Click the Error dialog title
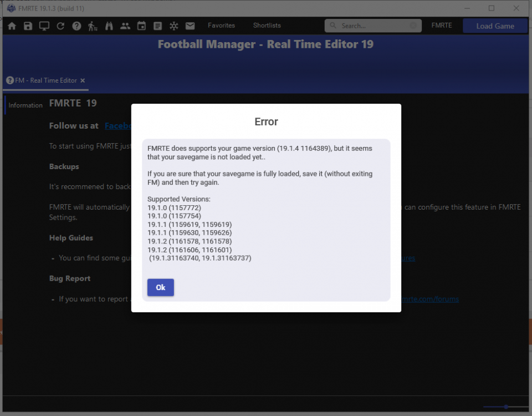 (266, 121)
